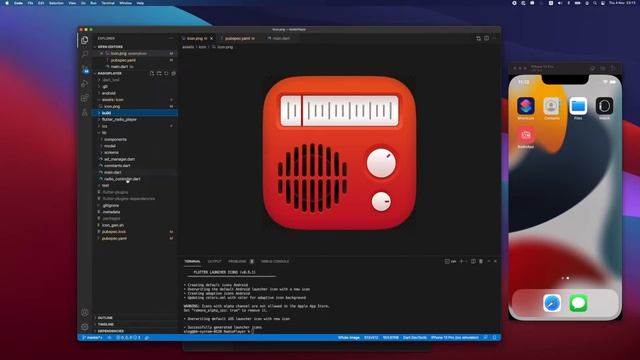Image resolution: width=640 pixels, height=360 pixels.
Task: Switch to the OUTPUT panel tab
Action: tap(214, 261)
